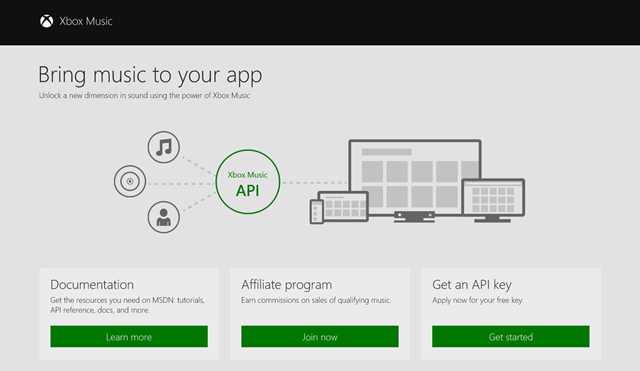Click the music note circle icon
The height and width of the screenshot is (371, 640).
pyautogui.click(x=164, y=147)
